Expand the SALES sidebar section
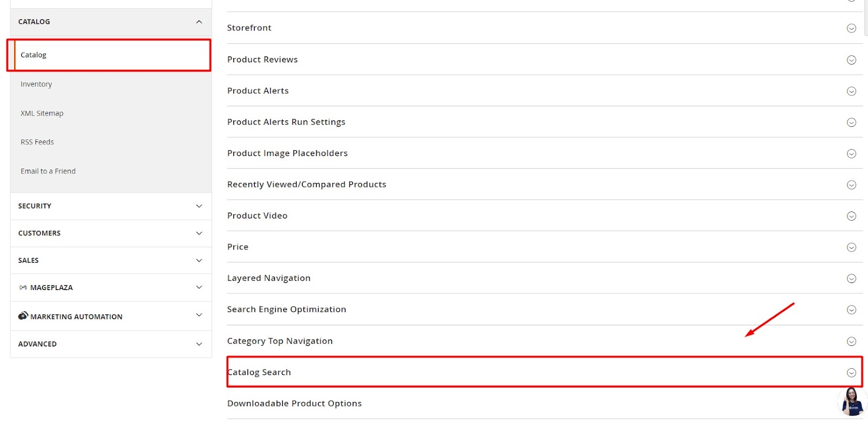Viewport: 868px width, 424px height. coord(111,260)
